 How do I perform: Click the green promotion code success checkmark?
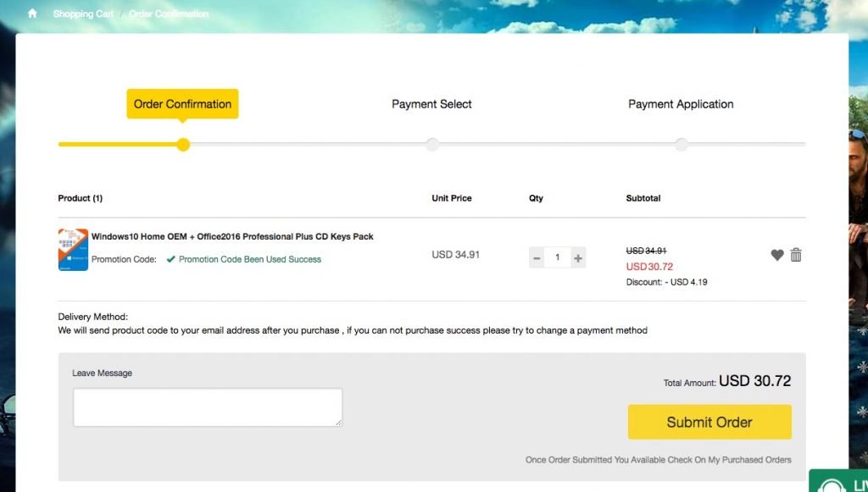tap(171, 259)
